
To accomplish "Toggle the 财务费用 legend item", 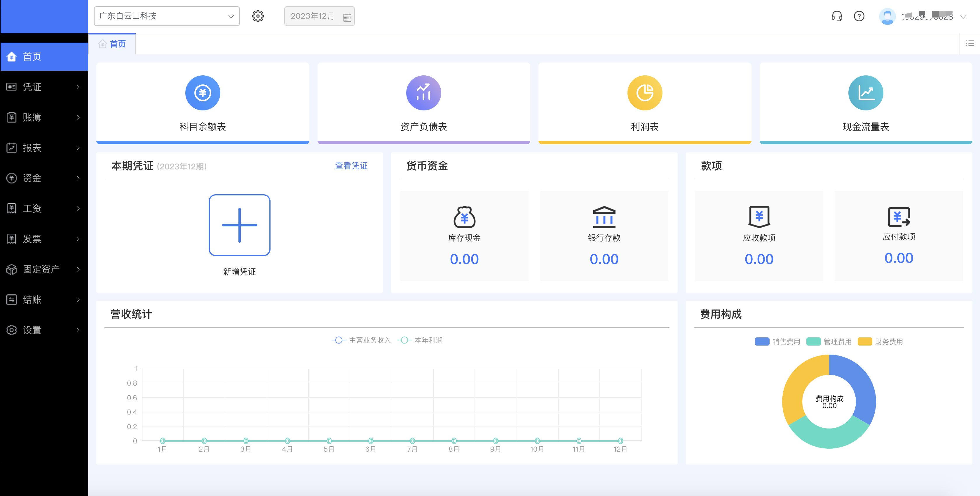I will [x=880, y=341].
